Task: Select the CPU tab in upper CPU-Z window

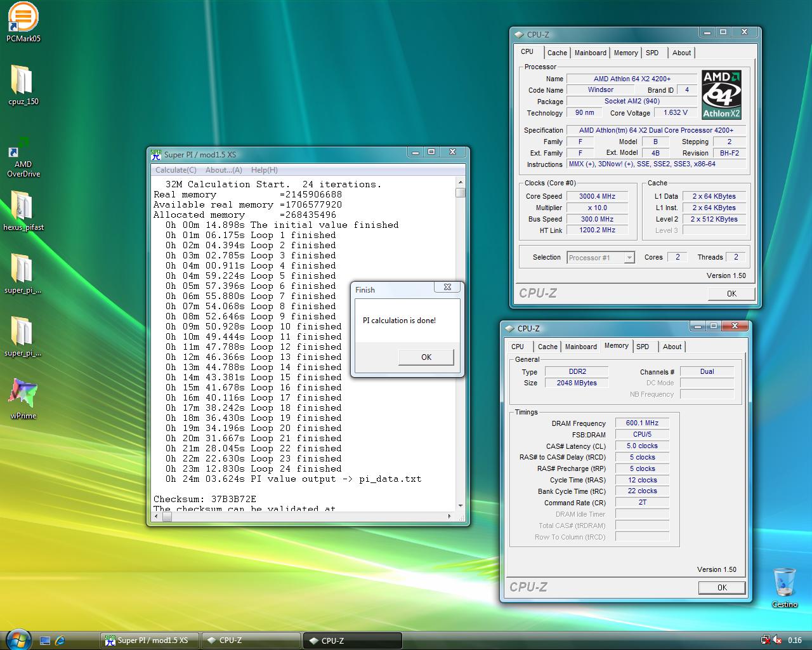Action: coord(527,52)
